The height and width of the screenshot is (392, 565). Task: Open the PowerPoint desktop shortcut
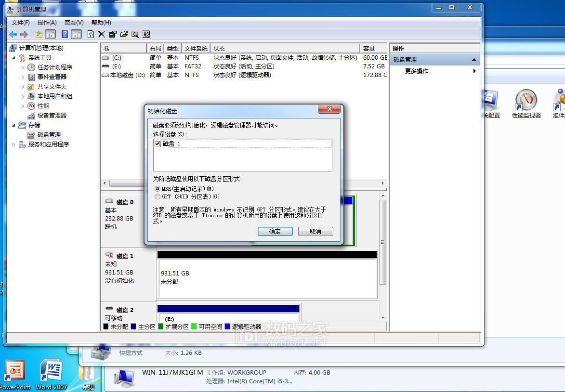pos(15,375)
